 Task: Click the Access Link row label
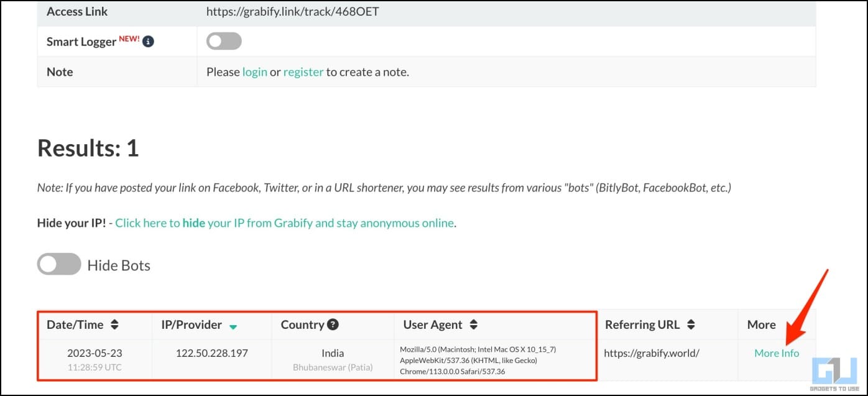coord(77,11)
